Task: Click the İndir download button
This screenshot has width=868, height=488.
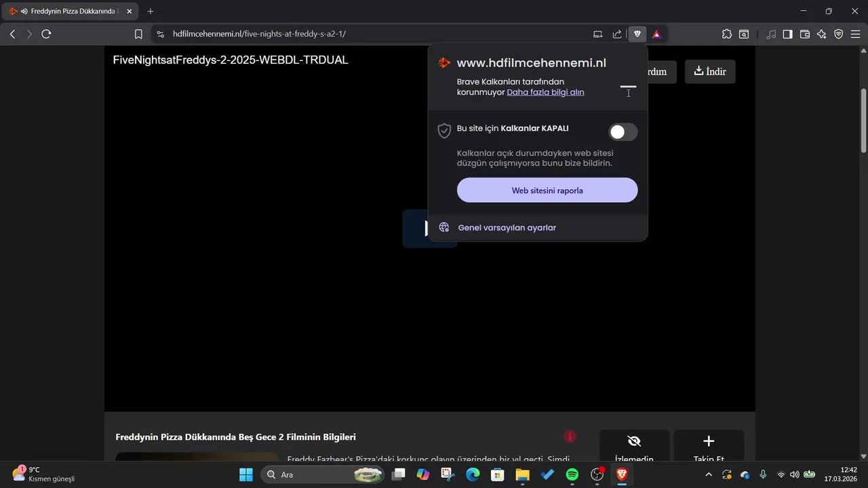Action: tap(710, 71)
